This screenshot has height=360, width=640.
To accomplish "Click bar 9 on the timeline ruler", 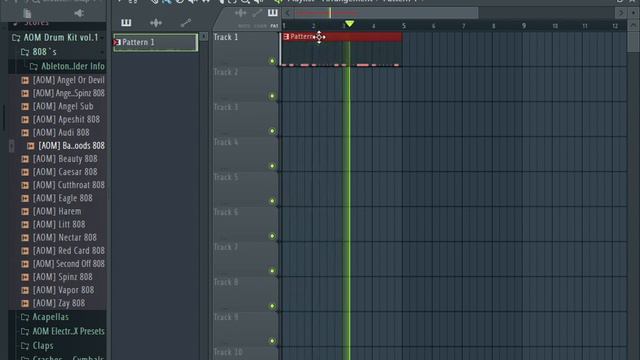I will [x=524, y=26].
